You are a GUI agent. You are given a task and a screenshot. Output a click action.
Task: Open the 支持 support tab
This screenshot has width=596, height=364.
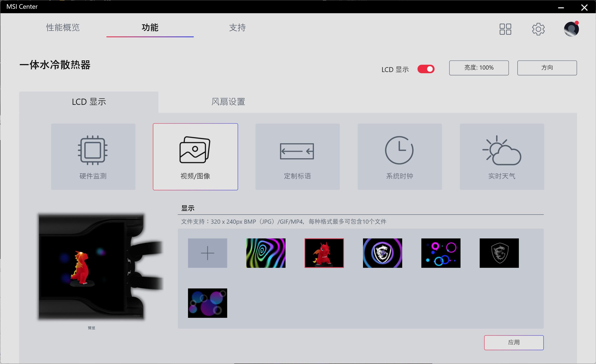pyautogui.click(x=237, y=28)
